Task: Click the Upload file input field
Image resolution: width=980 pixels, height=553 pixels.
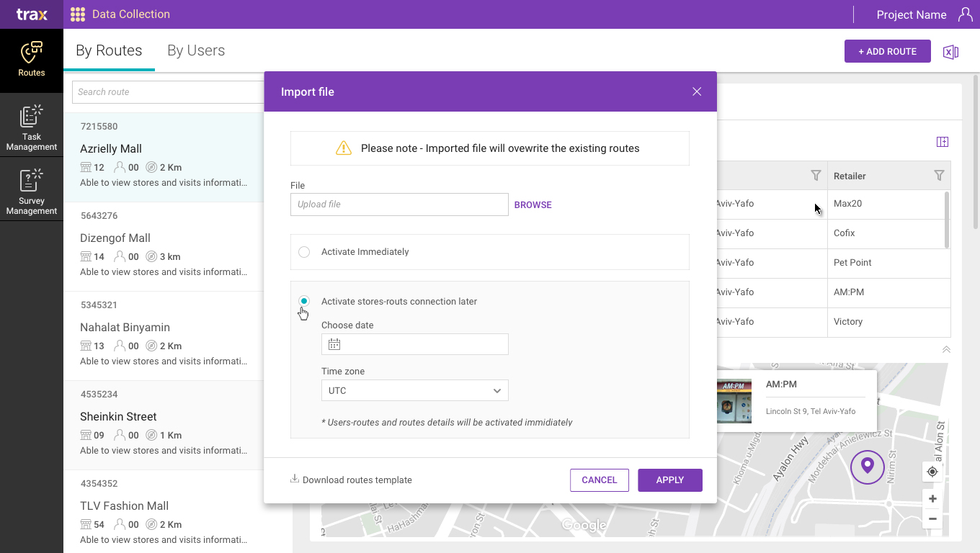Action: click(399, 204)
